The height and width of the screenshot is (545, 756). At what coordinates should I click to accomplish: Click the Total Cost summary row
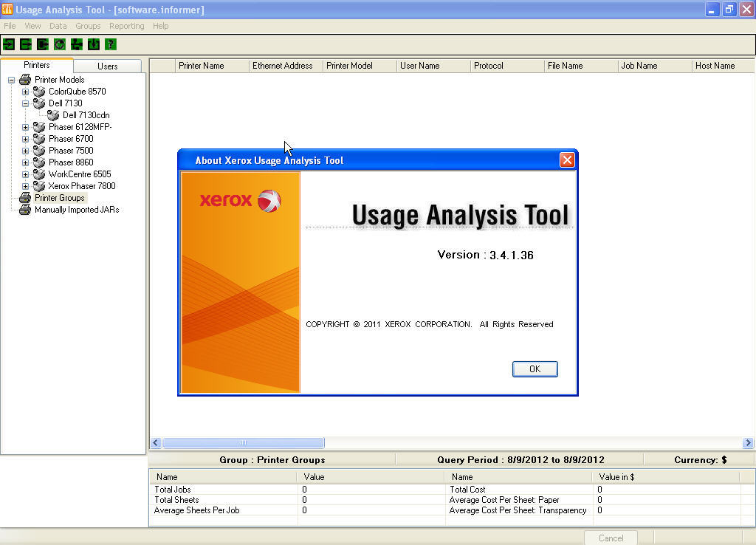coord(592,490)
